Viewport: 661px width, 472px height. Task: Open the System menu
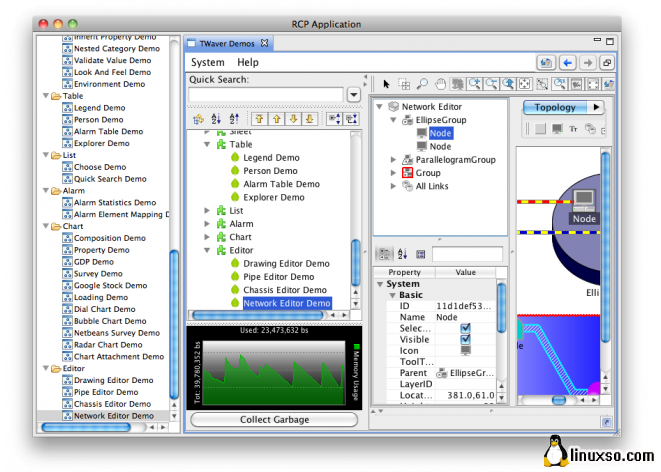click(208, 63)
